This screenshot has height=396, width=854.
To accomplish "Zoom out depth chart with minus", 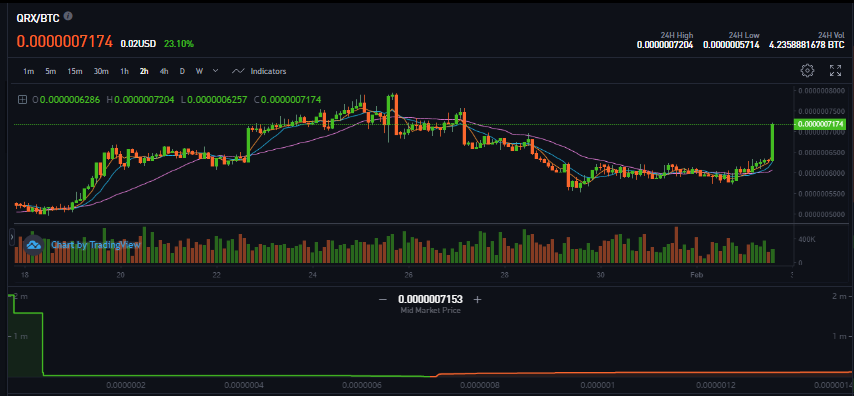I will point(382,300).
